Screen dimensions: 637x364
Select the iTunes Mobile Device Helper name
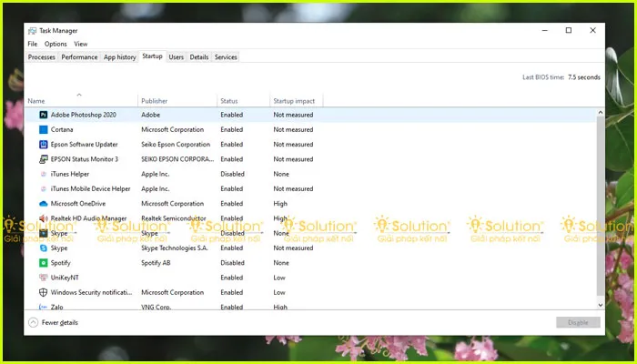tap(91, 189)
